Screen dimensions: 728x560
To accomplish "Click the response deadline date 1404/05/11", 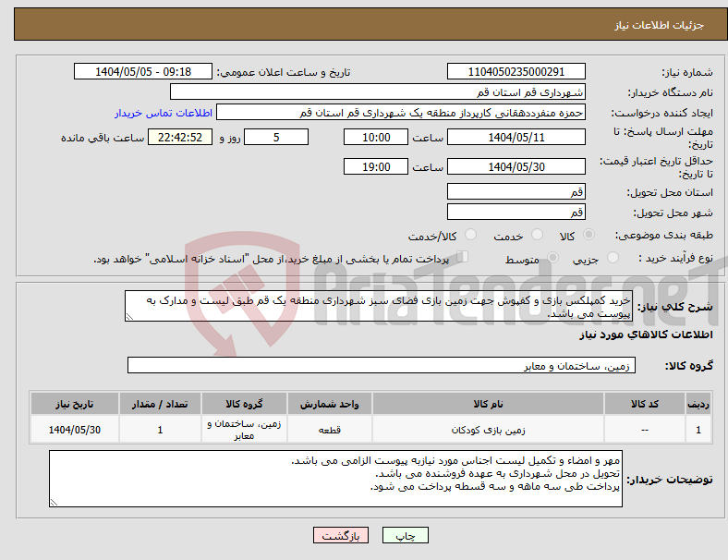I will tap(516, 137).
